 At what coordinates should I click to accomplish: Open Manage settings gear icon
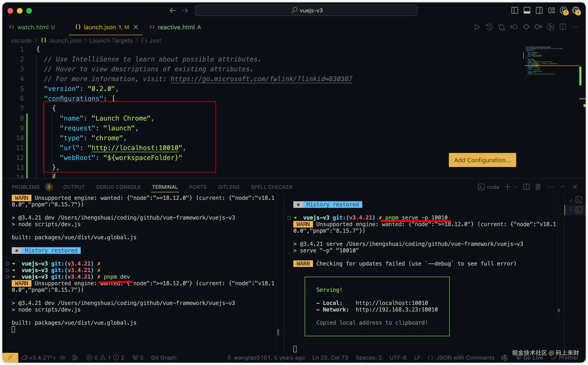[x=576, y=11]
